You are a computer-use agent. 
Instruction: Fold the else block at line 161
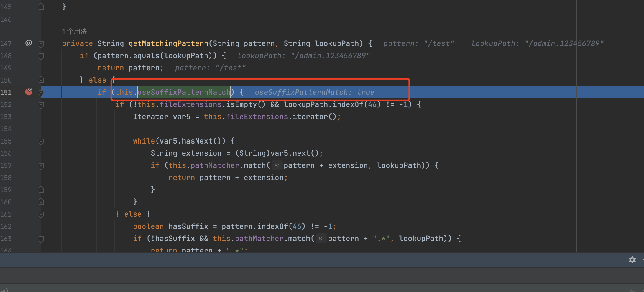click(x=41, y=214)
